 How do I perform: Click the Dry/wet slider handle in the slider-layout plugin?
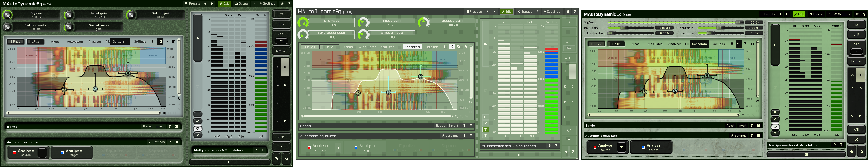(739, 22)
